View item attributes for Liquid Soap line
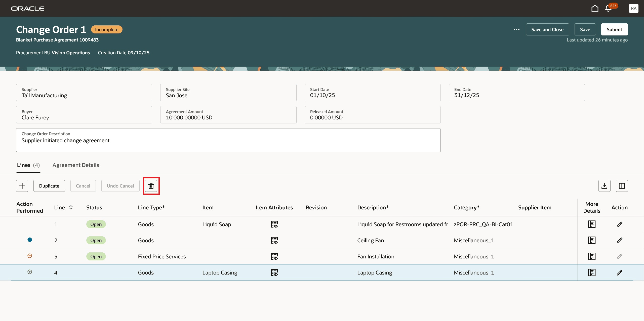Viewport: 644px width, 321px height. 274,224
